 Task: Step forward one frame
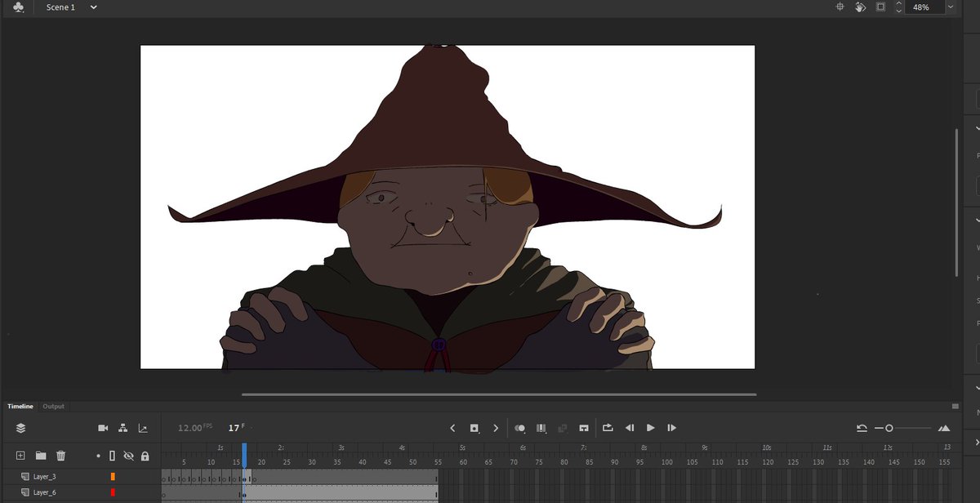click(x=672, y=428)
